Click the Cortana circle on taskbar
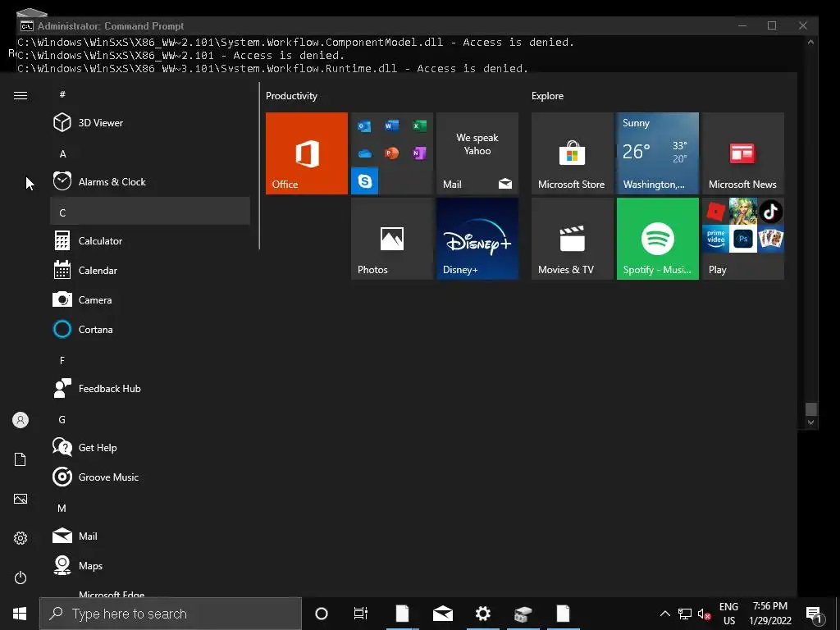Screen dimensions: 840x630 click(322, 614)
